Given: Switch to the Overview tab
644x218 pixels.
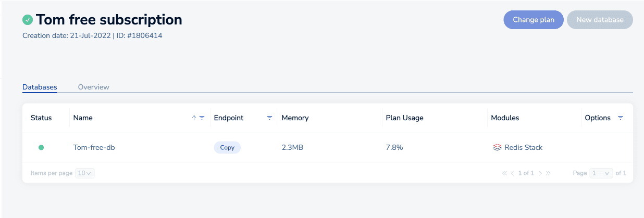Looking at the screenshot, I should point(94,87).
